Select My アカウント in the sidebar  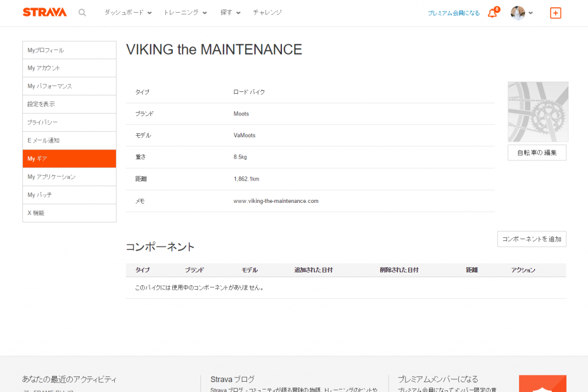[x=69, y=68]
